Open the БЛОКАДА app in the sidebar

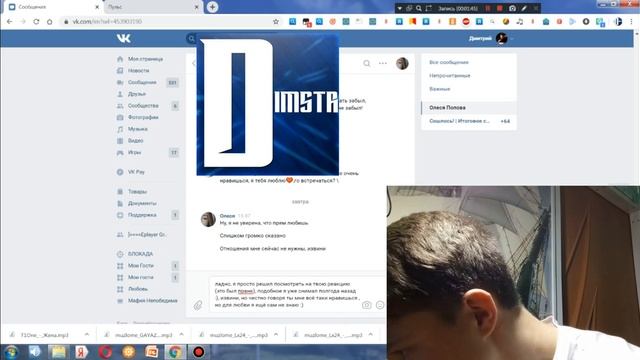(140, 254)
